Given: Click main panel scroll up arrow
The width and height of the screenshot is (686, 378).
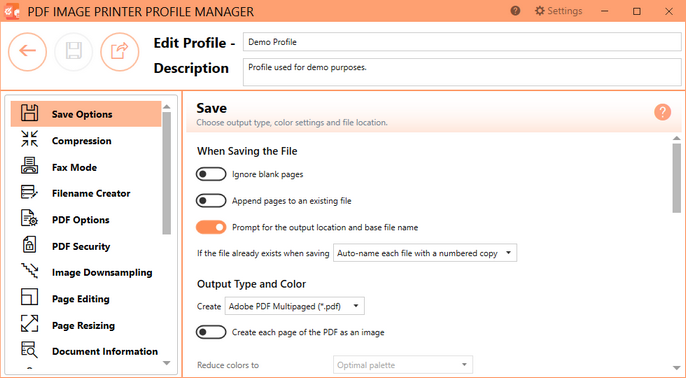Looking at the screenshot, I should [x=677, y=138].
